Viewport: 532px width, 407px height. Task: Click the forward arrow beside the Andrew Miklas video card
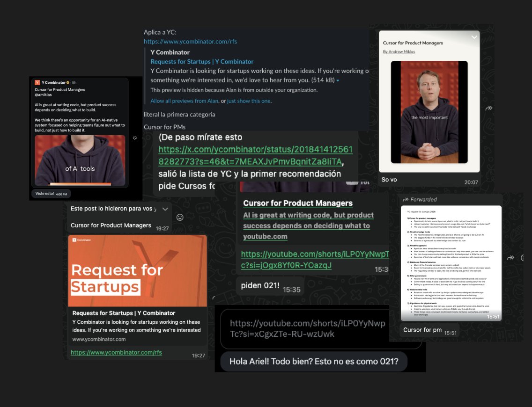click(488, 109)
